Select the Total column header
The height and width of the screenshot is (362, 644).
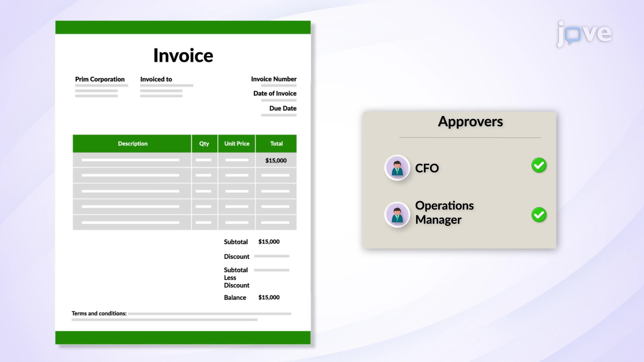[276, 143]
